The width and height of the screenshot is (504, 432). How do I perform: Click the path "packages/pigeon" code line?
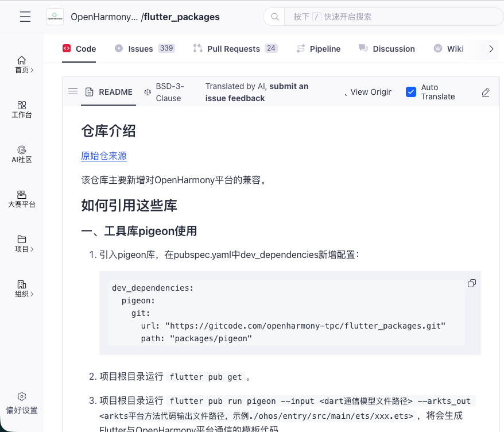[x=196, y=338]
